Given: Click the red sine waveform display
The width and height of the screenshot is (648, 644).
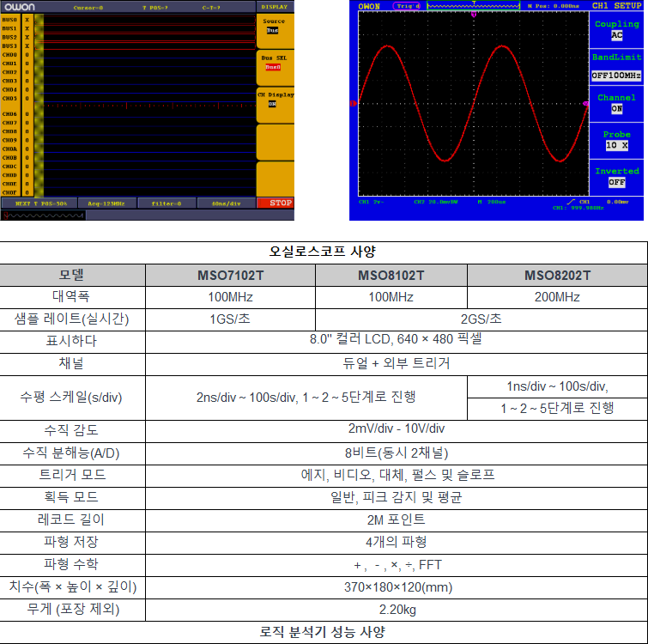Looking at the screenshot, I should 474,103.
